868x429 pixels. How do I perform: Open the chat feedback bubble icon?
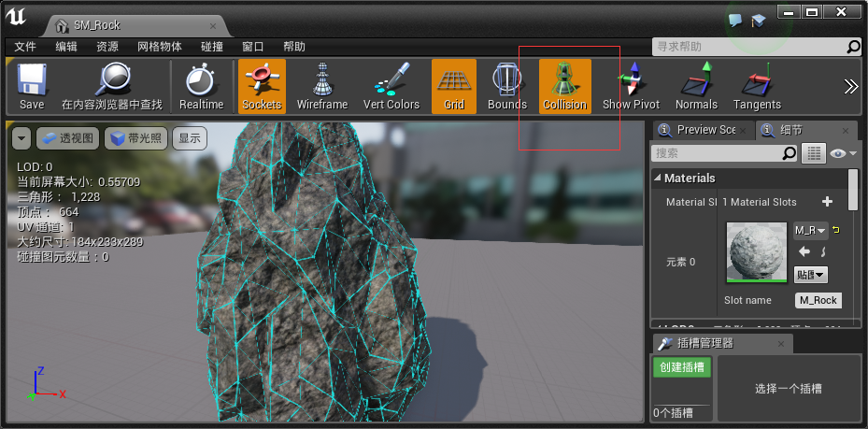pos(735,21)
